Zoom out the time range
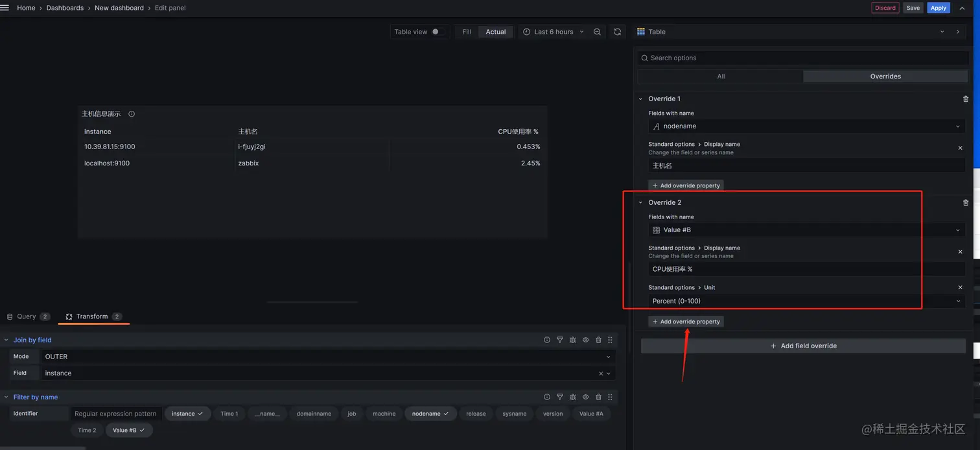This screenshot has height=450, width=980. point(597,32)
